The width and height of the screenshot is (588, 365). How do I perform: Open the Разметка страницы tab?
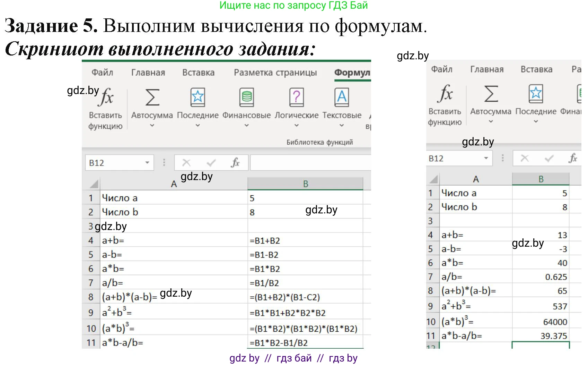pos(275,72)
